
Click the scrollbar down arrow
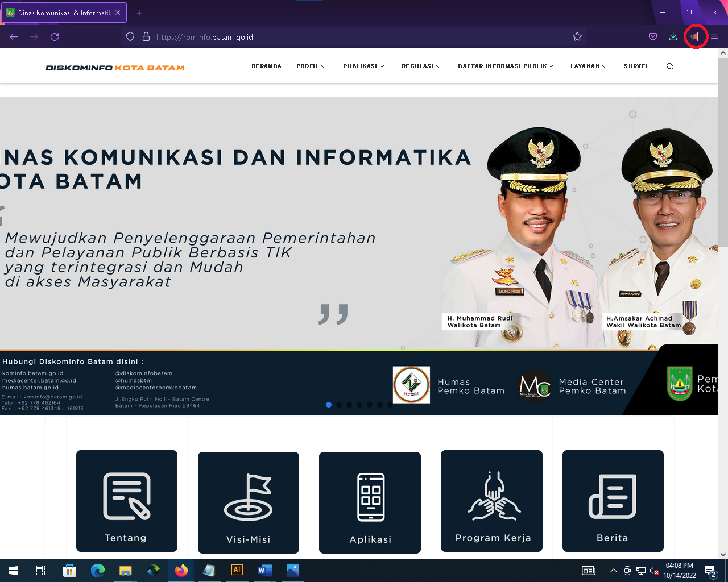click(x=723, y=555)
